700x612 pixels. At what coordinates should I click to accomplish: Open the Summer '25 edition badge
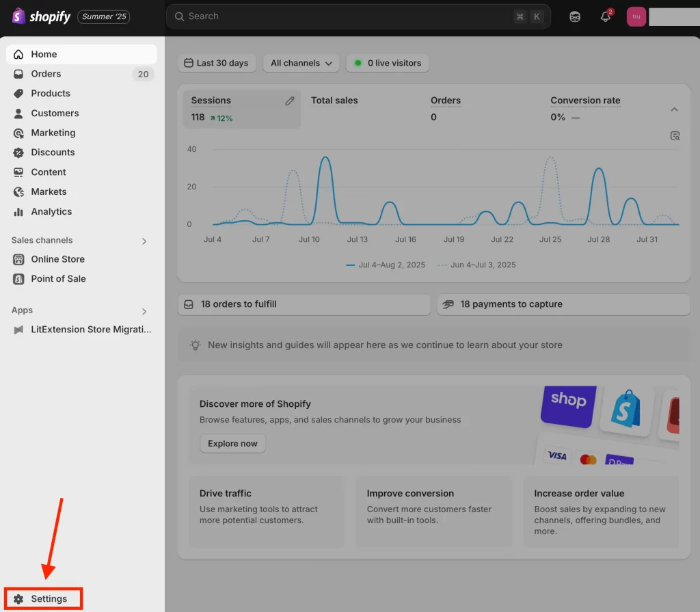104,16
